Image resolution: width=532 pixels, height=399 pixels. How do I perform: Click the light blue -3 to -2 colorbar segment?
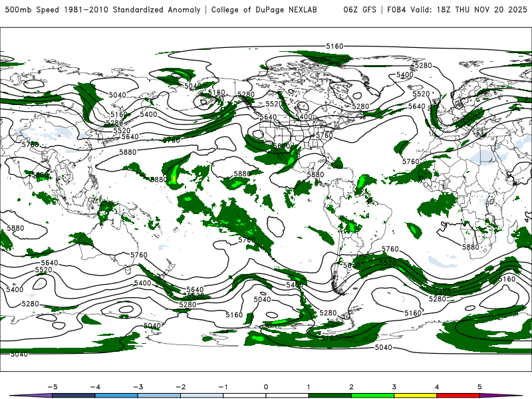[159, 396]
